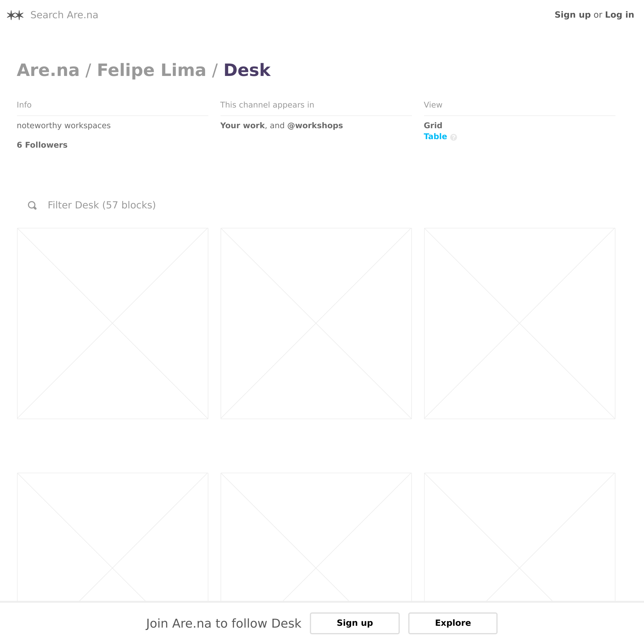Focus the Search Are.na field
The height and width of the screenshot is (644, 644).
click(x=64, y=15)
